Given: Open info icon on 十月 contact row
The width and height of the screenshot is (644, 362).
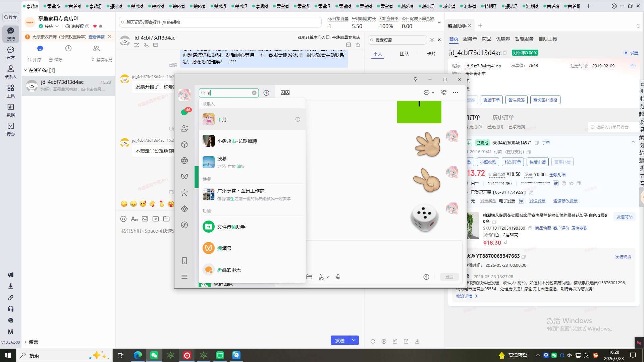Looking at the screenshot, I should [x=298, y=119].
